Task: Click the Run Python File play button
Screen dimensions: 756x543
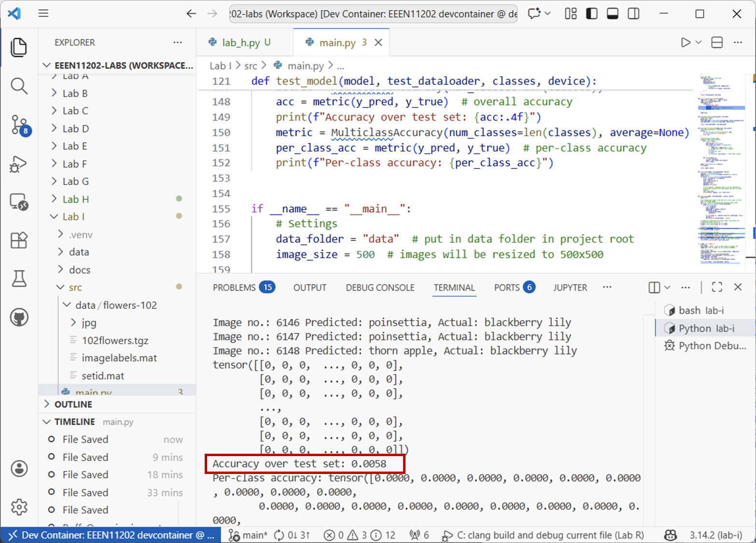Action: pos(685,42)
